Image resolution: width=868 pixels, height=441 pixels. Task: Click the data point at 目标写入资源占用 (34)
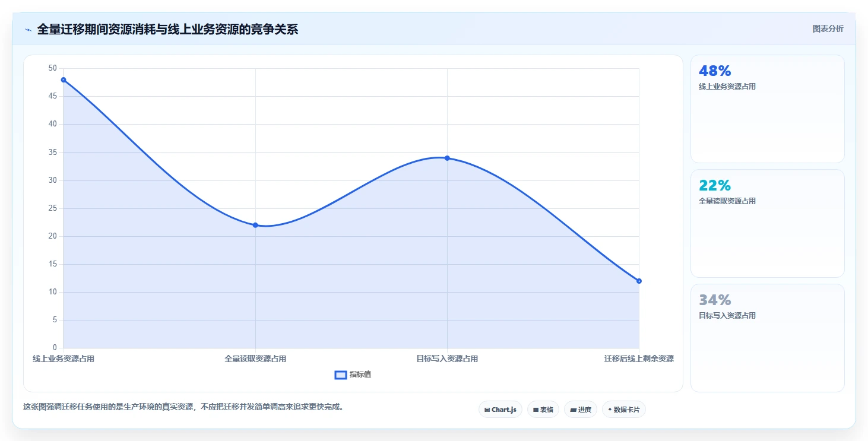(x=447, y=158)
